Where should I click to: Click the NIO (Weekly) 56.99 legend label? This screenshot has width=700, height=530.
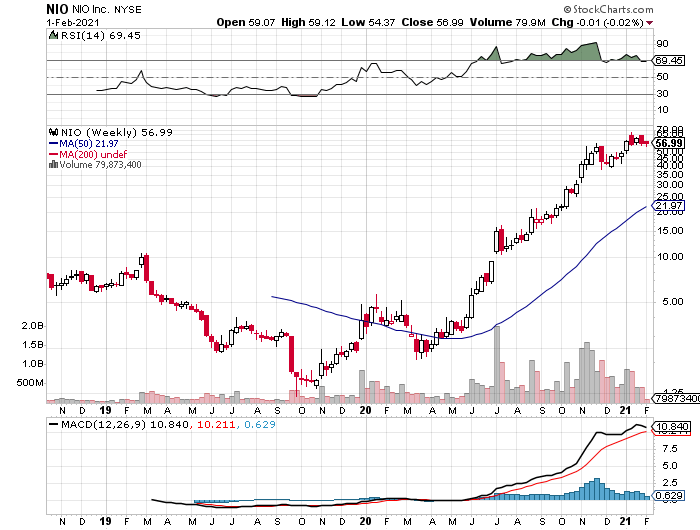117,133
